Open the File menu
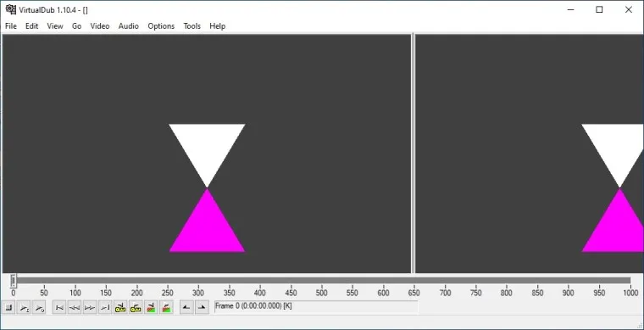The height and width of the screenshot is (330, 644). (11, 26)
